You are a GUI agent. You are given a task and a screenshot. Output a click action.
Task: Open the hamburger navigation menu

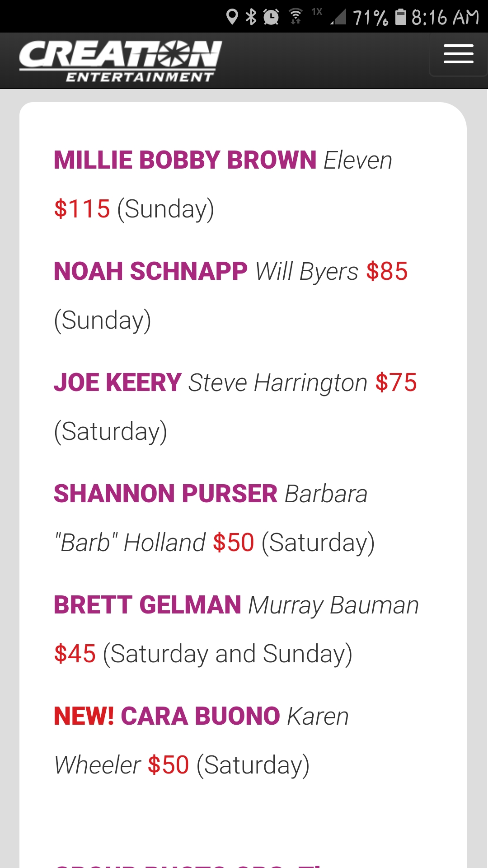458,54
